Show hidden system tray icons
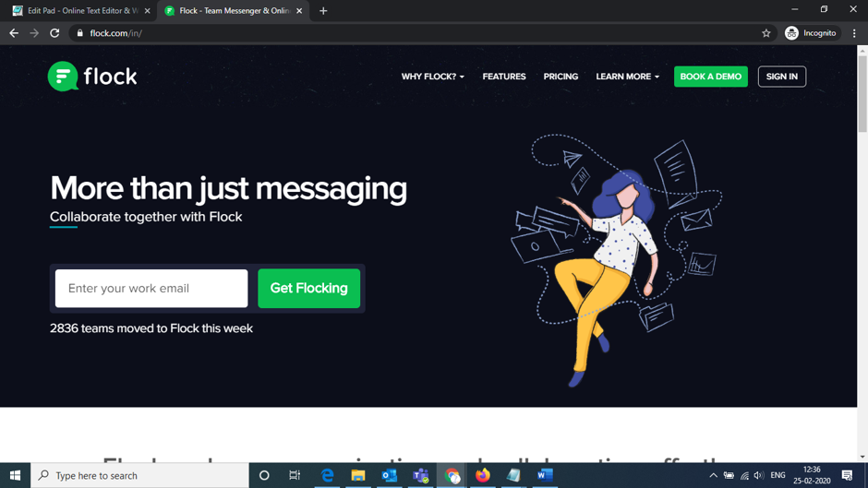 713,475
